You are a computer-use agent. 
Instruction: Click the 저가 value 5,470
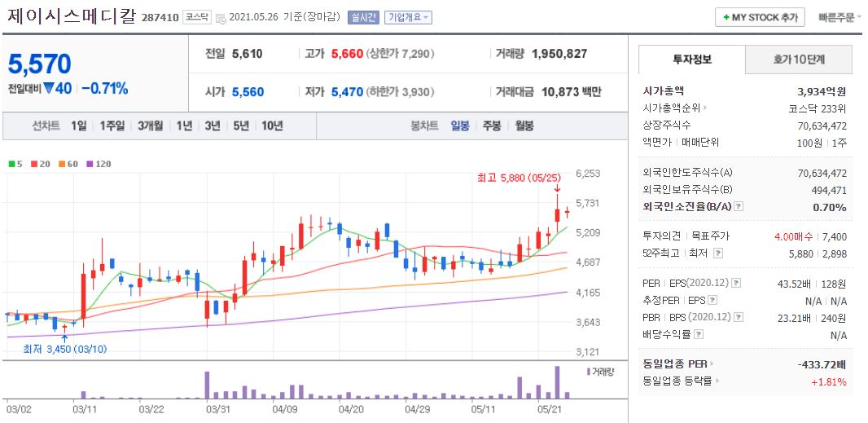(x=347, y=91)
